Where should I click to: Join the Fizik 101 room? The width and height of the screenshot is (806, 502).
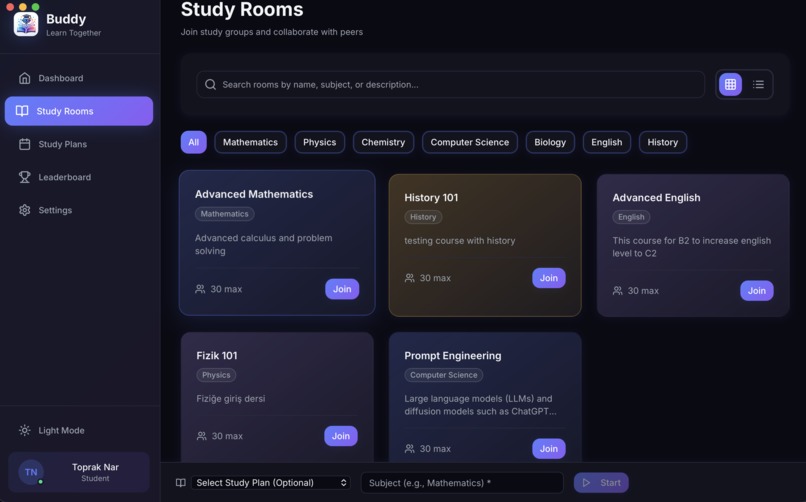coord(340,436)
